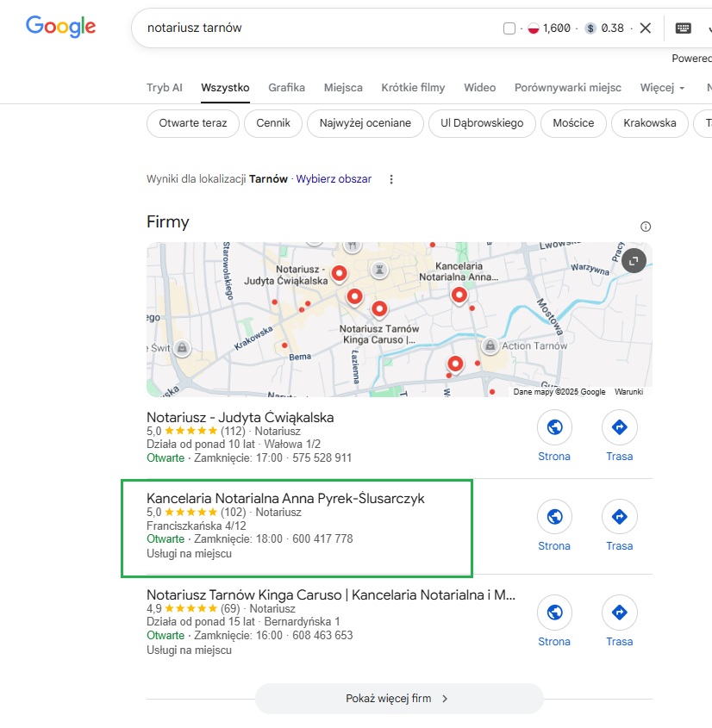This screenshot has width=712, height=728.
Task: Open the on-screen keyboard icon
Action: pyautogui.click(x=683, y=28)
